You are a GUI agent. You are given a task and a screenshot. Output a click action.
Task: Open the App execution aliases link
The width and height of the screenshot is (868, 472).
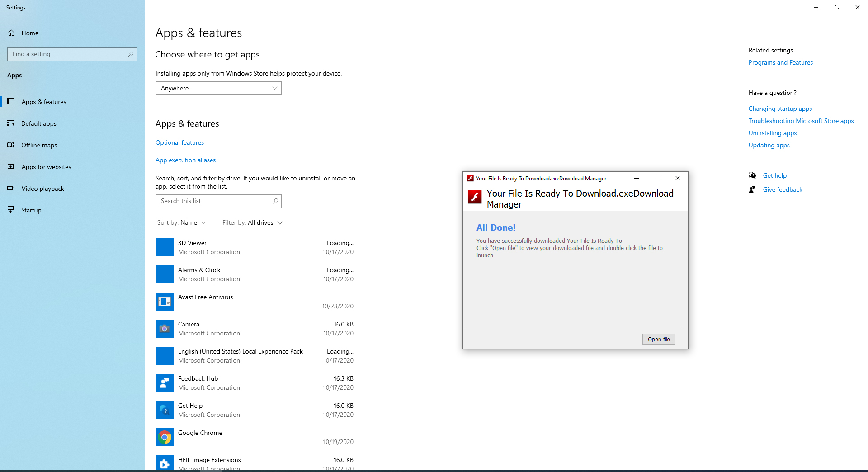186,160
